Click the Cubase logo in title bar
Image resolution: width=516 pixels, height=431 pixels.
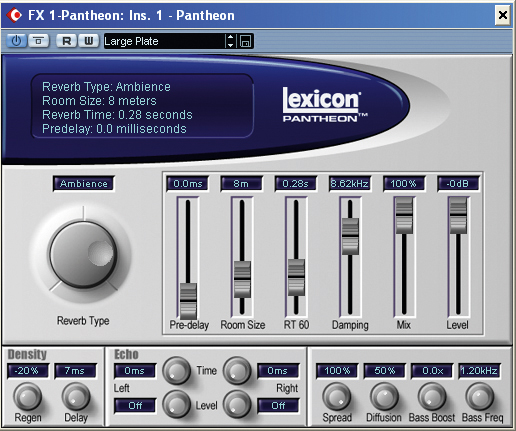pos(14,15)
